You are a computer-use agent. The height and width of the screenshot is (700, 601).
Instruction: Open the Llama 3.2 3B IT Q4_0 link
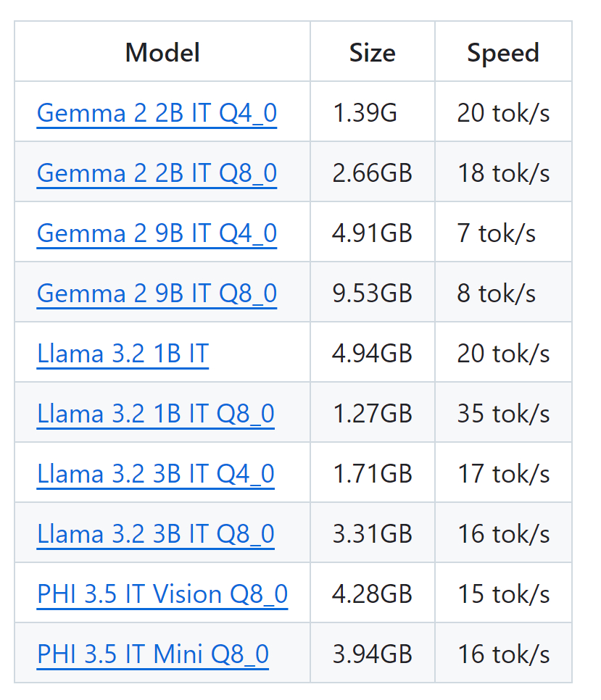point(155,474)
